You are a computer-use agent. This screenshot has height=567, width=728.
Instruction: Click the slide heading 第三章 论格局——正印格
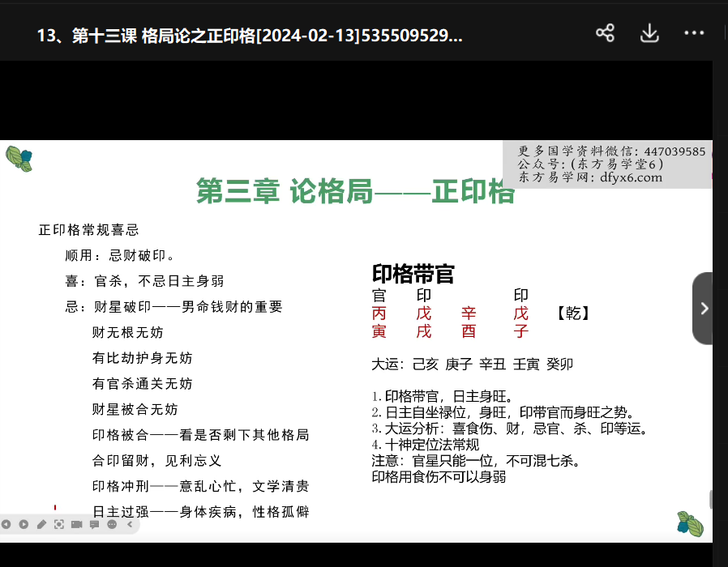(x=356, y=190)
